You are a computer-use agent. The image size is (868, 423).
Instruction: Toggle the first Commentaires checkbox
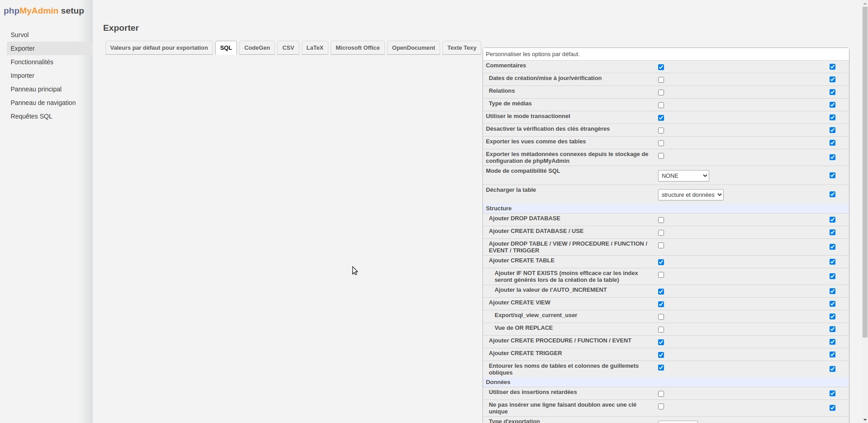[661, 67]
